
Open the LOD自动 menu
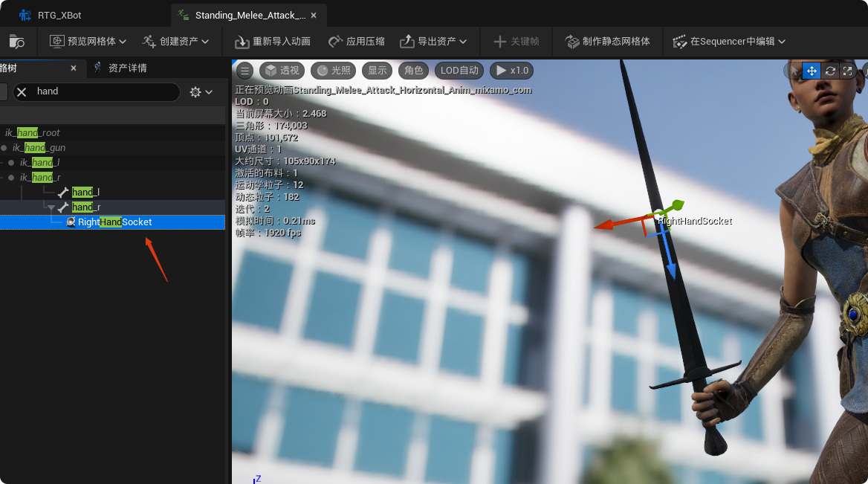point(459,71)
